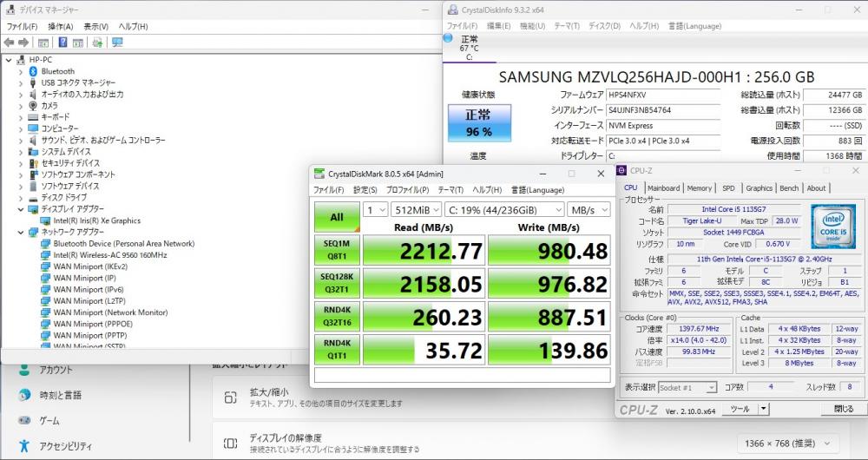Screen dimensions: 868x460
Task: Click the forward arrow in Device Manager toolbar
Action: pyautogui.click(x=23, y=43)
